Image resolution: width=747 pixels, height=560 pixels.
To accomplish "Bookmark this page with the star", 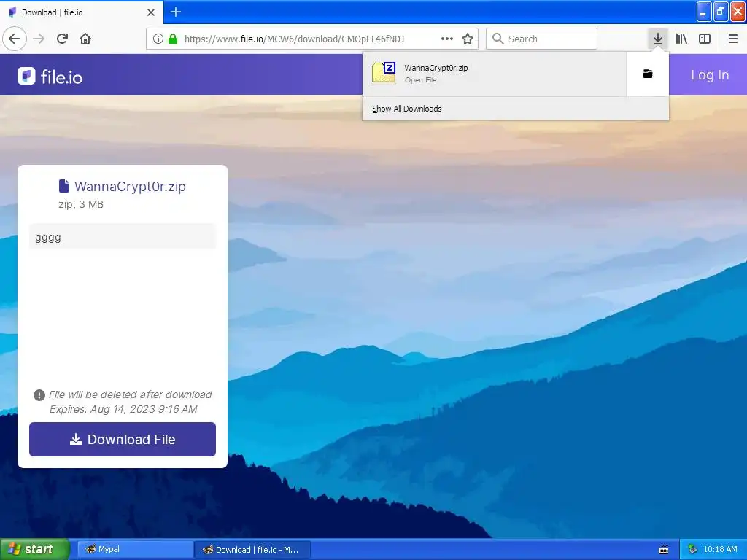I will [x=468, y=39].
